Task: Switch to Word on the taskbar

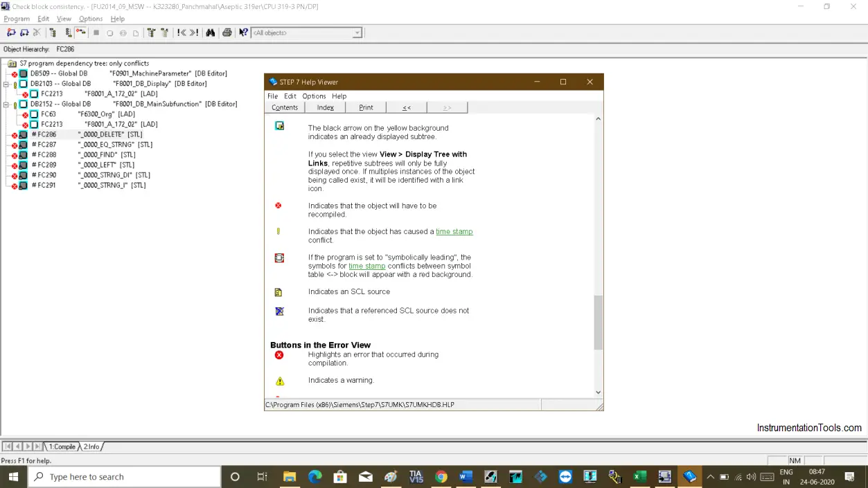Action: coord(466,476)
